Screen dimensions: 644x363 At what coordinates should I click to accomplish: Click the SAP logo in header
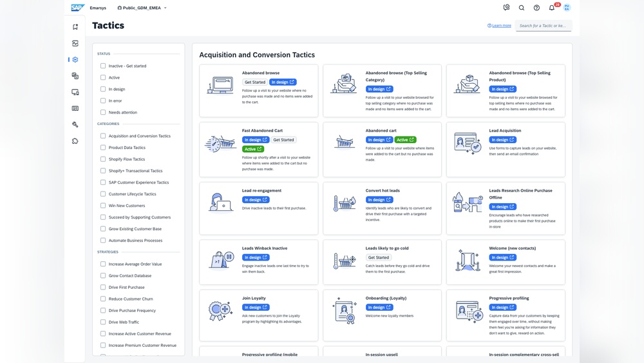point(77,8)
